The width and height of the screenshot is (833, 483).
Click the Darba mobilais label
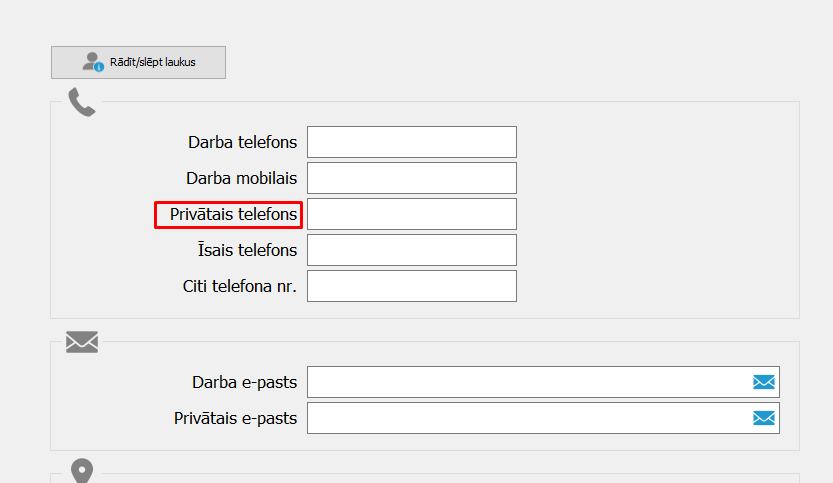pyautogui.click(x=241, y=179)
